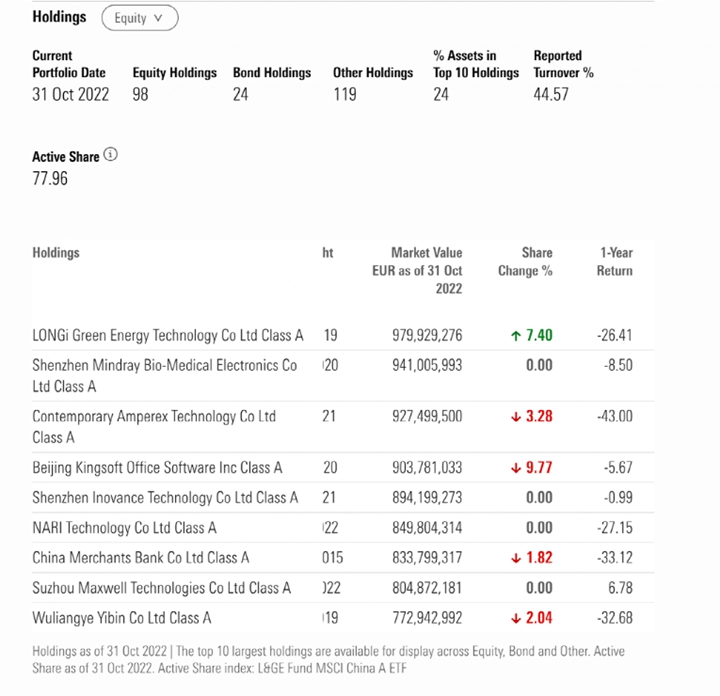
Task: Open NARI Technology Co Ltd Class A
Action: 124,528
